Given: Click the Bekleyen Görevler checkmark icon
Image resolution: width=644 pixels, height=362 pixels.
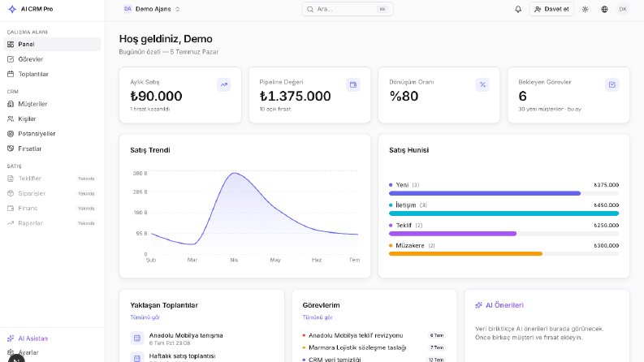Looking at the screenshot, I should click(612, 84).
